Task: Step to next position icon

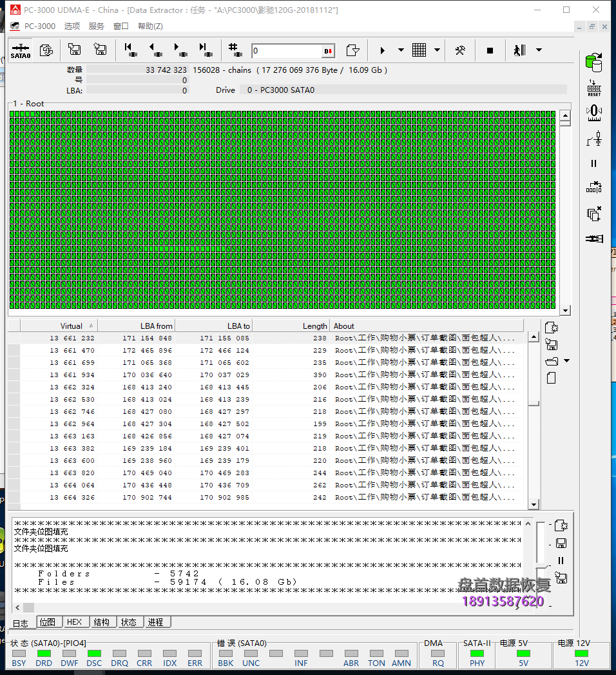Action: (180, 50)
